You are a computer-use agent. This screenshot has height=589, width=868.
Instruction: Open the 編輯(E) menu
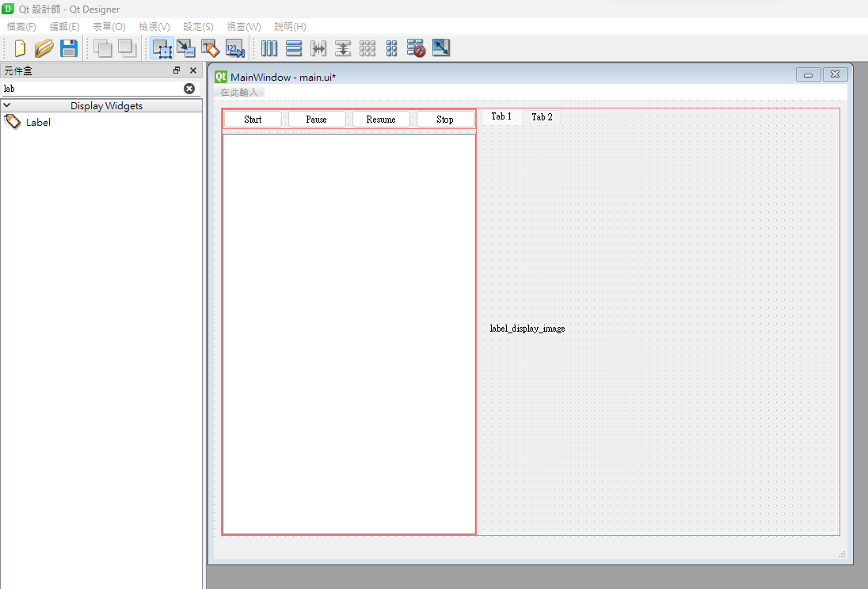[x=64, y=27]
